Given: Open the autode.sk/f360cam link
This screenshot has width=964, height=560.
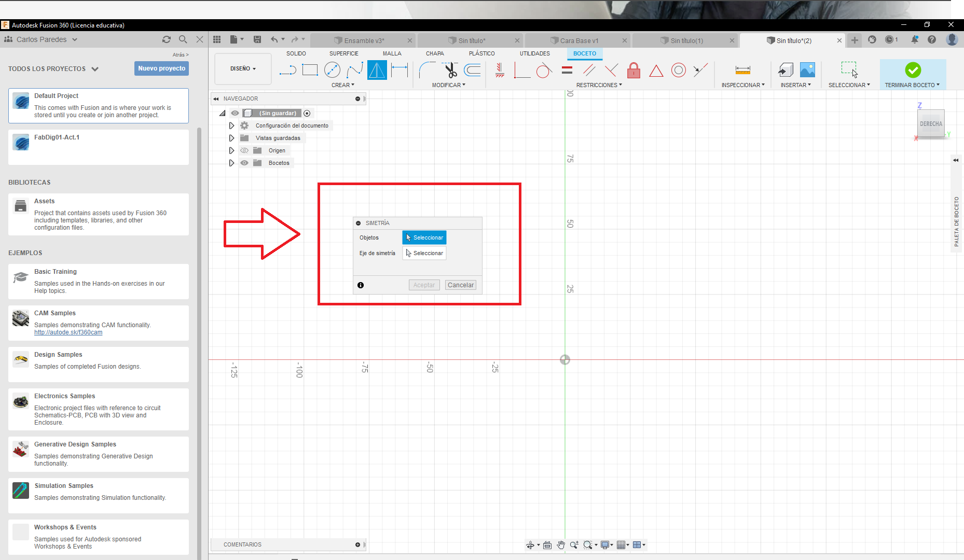Looking at the screenshot, I should point(68,332).
